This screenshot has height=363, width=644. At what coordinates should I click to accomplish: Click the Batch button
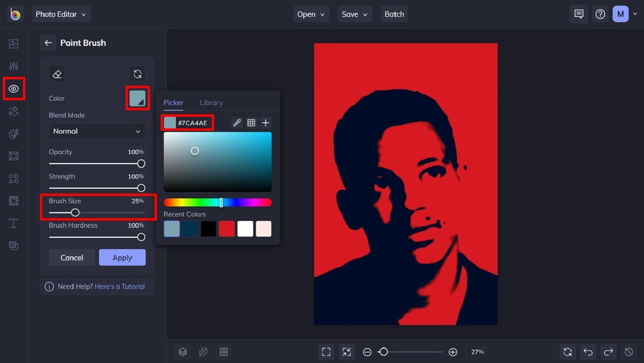click(394, 14)
